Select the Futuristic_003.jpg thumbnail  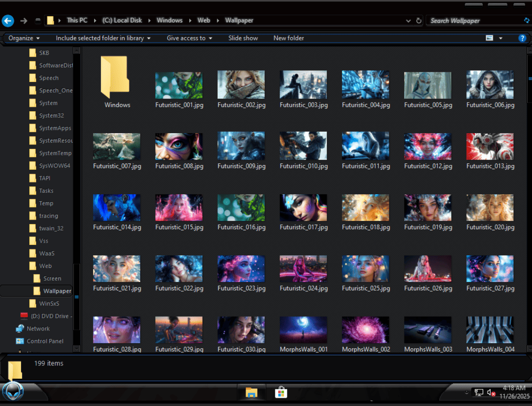(x=303, y=84)
